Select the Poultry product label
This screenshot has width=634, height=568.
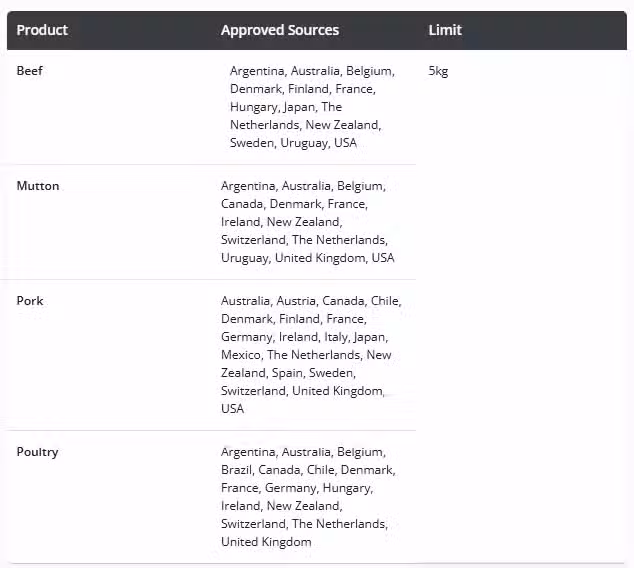pos(37,452)
